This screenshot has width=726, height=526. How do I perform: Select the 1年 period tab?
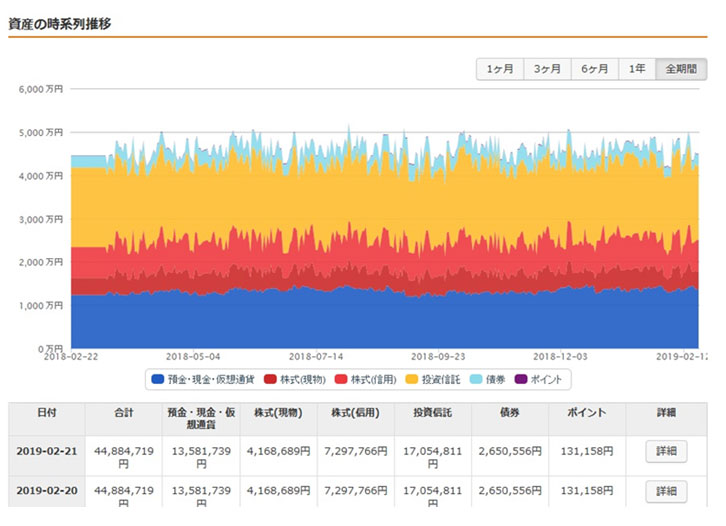point(637,69)
